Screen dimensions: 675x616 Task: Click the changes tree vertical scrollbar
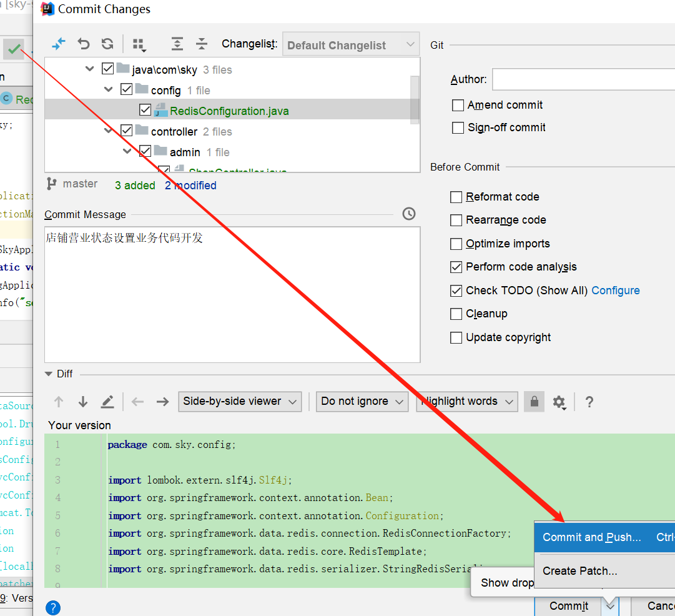pyautogui.click(x=415, y=100)
